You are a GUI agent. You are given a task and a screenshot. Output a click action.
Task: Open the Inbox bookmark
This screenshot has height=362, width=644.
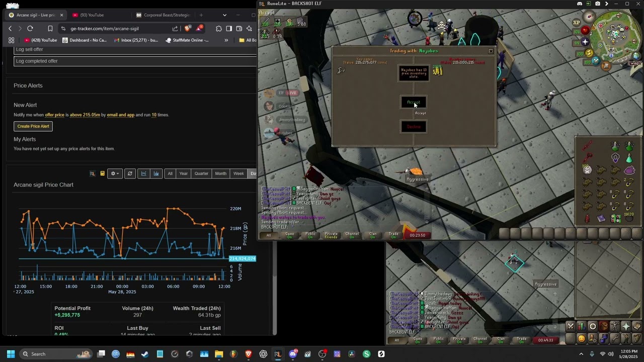(136, 40)
